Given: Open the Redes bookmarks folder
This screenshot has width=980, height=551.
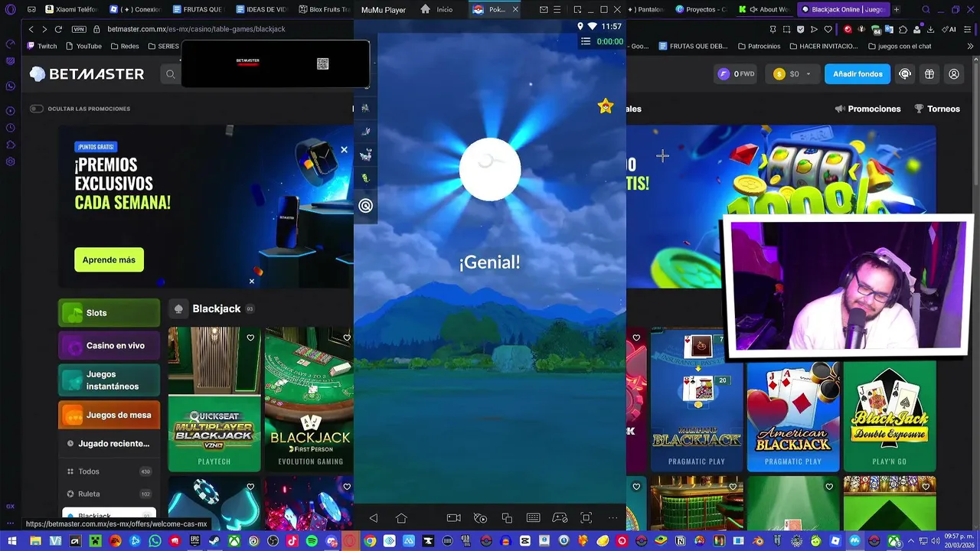Looking at the screenshot, I should coord(125,46).
